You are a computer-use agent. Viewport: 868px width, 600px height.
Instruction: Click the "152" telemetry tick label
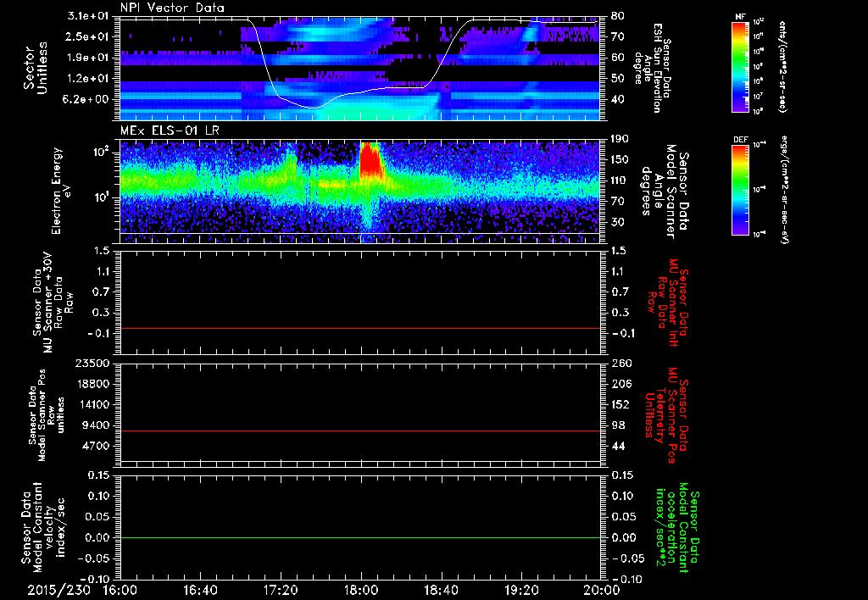click(x=621, y=404)
